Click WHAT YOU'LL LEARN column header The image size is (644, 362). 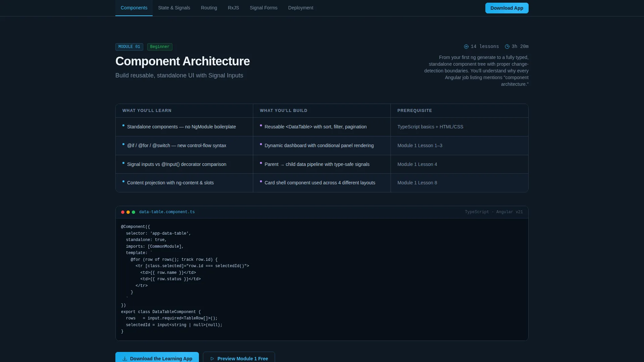point(147,111)
